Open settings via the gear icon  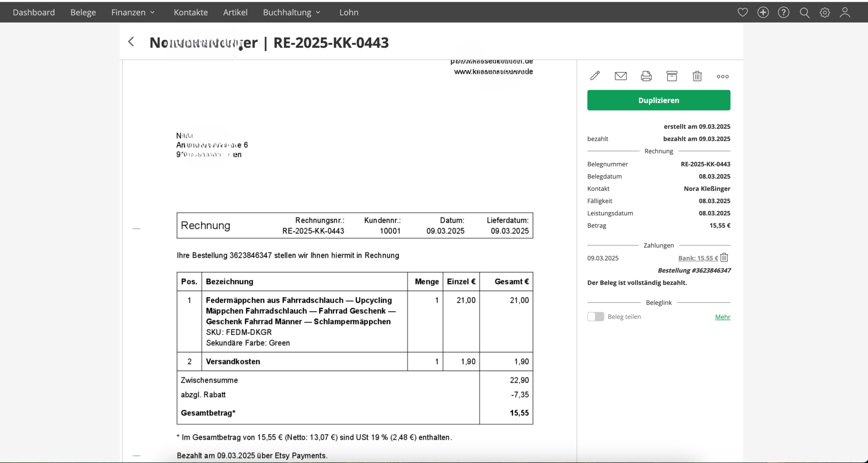pyautogui.click(x=825, y=13)
